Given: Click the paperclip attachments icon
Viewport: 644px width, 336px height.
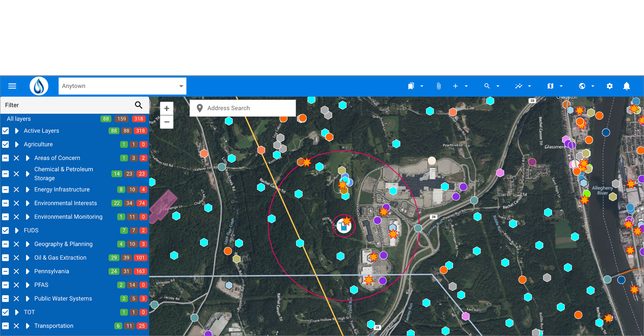Looking at the screenshot, I should (439, 86).
